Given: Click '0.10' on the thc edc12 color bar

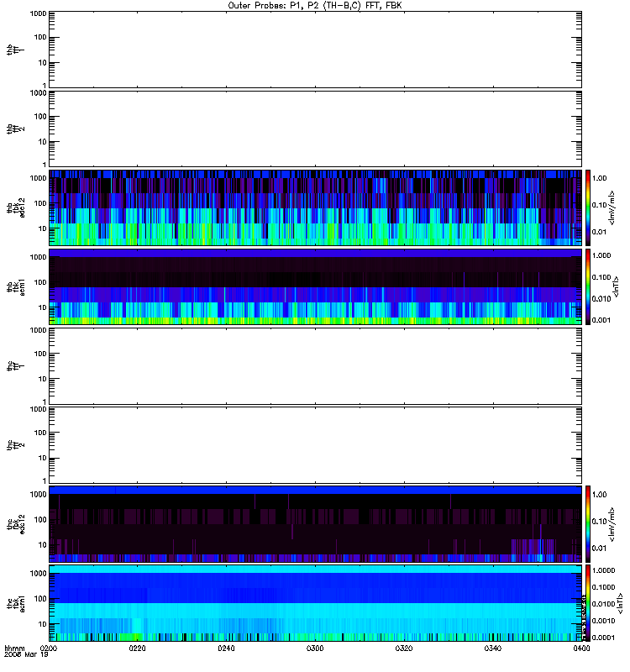Looking at the screenshot, I should click(x=599, y=521).
